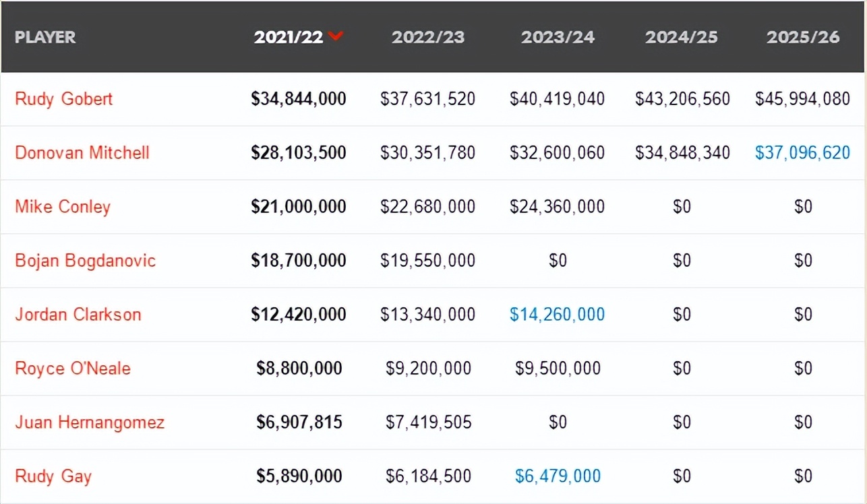Select Donovan Mitchell's $32,600,060 value
The height and width of the screenshot is (504, 867).
tap(558, 153)
